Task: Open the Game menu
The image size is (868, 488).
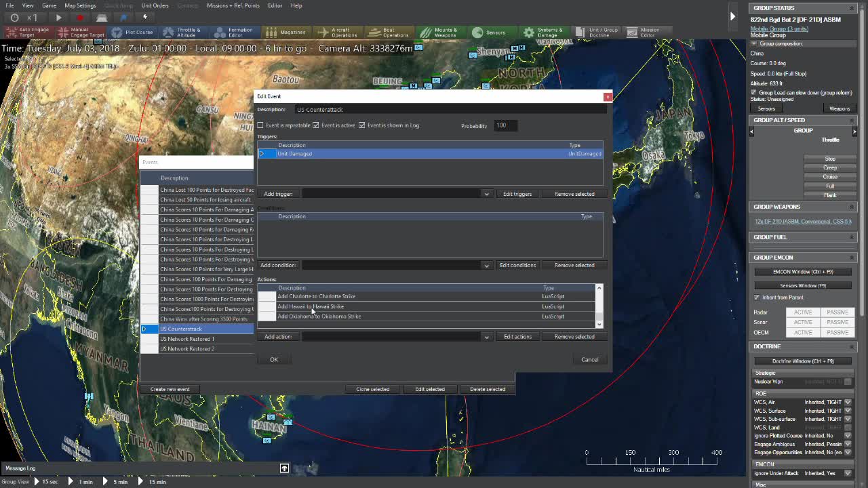Action: pyautogui.click(x=49, y=5)
